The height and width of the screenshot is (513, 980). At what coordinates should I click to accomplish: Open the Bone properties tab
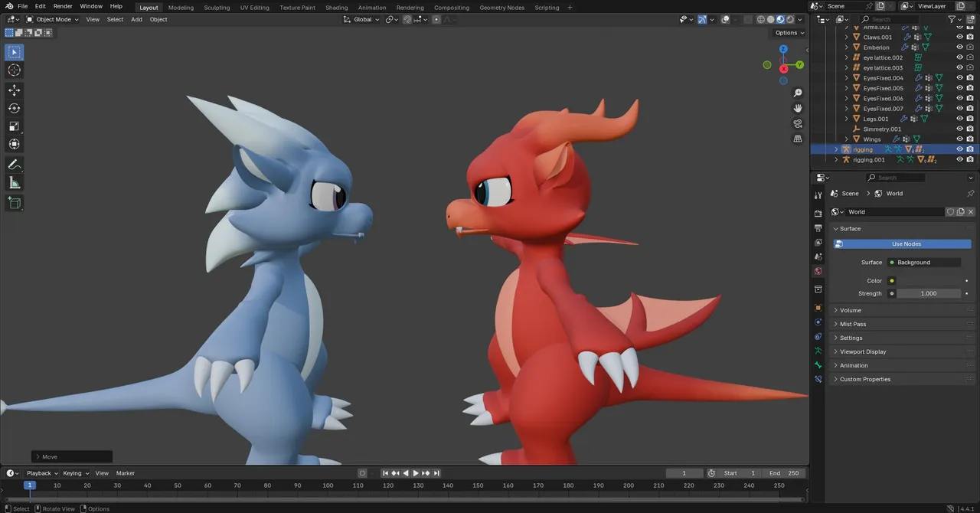click(x=818, y=365)
